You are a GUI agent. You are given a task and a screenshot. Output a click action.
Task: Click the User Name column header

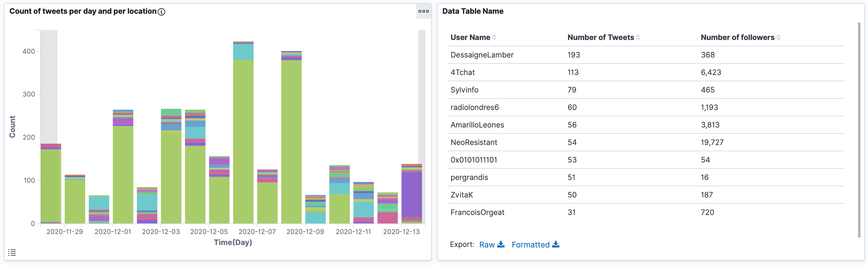[470, 37]
